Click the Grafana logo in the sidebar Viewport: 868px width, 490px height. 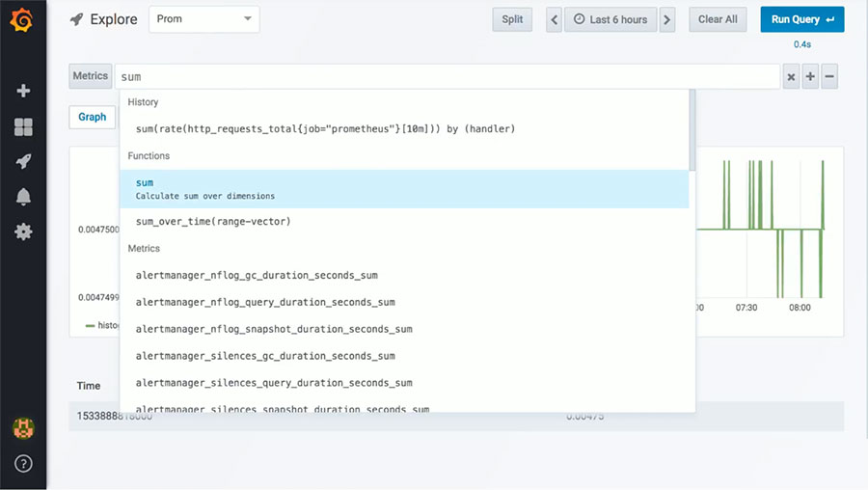pyautogui.click(x=23, y=20)
